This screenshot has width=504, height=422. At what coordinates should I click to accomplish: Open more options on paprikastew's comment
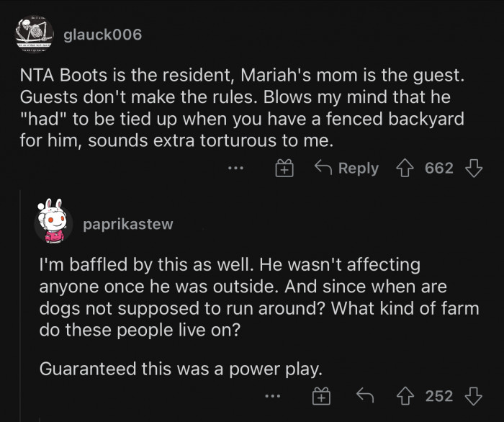(271, 395)
